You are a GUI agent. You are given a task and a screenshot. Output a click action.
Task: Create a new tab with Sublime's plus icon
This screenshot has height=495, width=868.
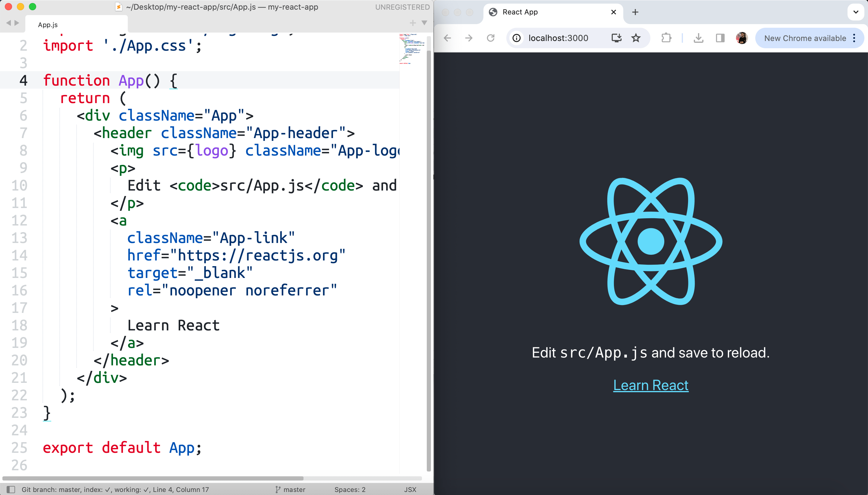(412, 23)
